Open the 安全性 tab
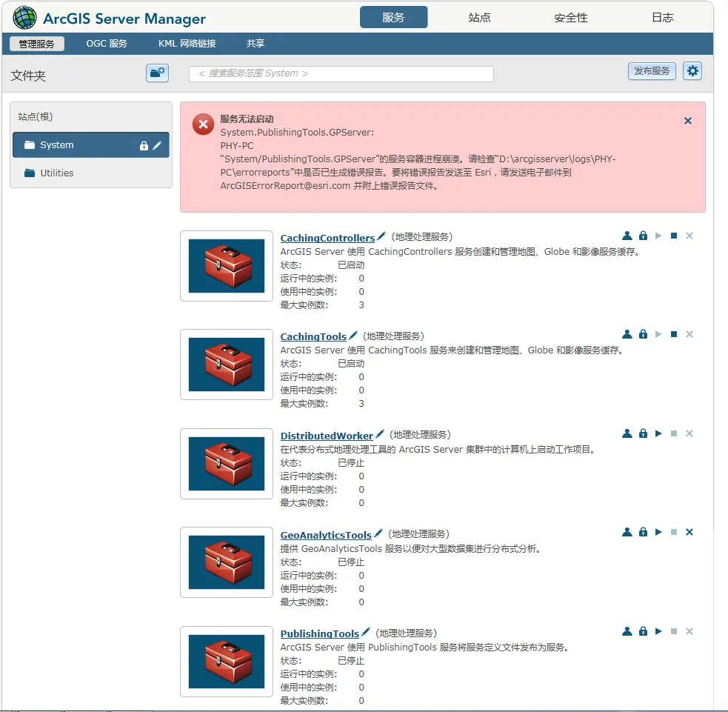This screenshot has height=712, width=728. [x=570, y=18]
